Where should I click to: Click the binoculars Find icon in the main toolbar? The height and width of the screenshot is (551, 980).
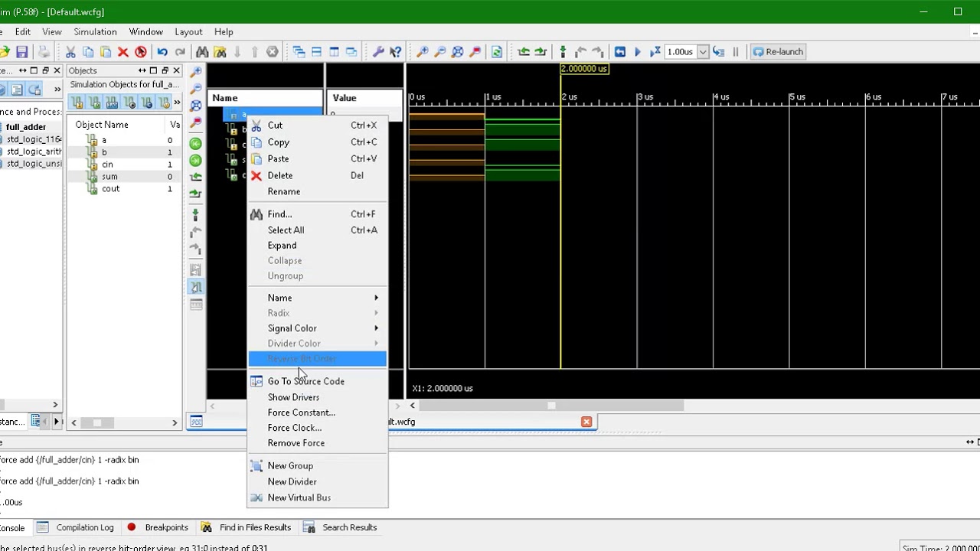[202, 52]
